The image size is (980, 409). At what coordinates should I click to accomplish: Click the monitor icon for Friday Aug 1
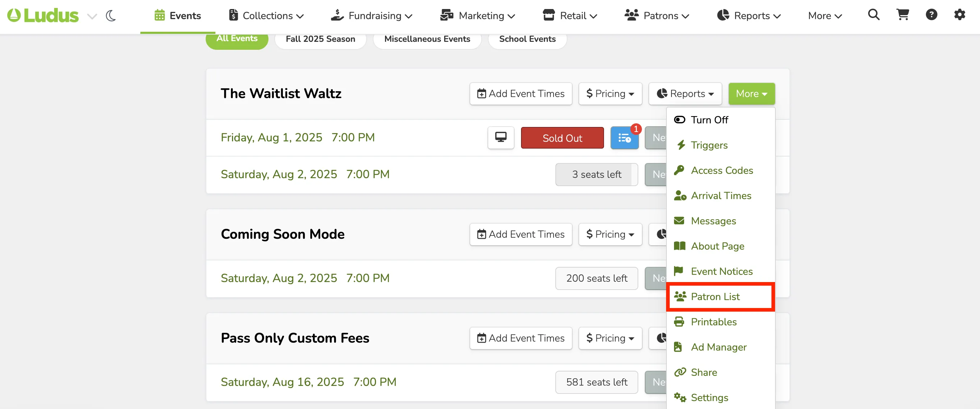coord(501,138)
